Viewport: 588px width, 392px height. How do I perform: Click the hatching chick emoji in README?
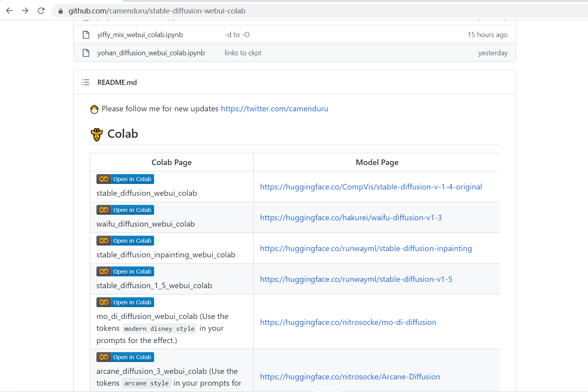click(x=94, y=109)
